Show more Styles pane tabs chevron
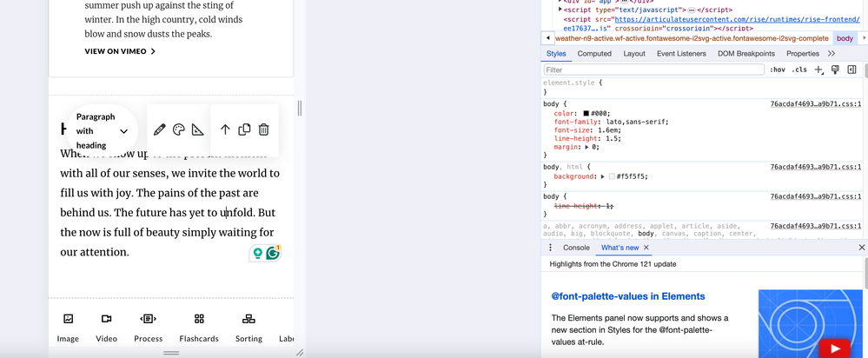The image size is (868, 358). point(831,54)
